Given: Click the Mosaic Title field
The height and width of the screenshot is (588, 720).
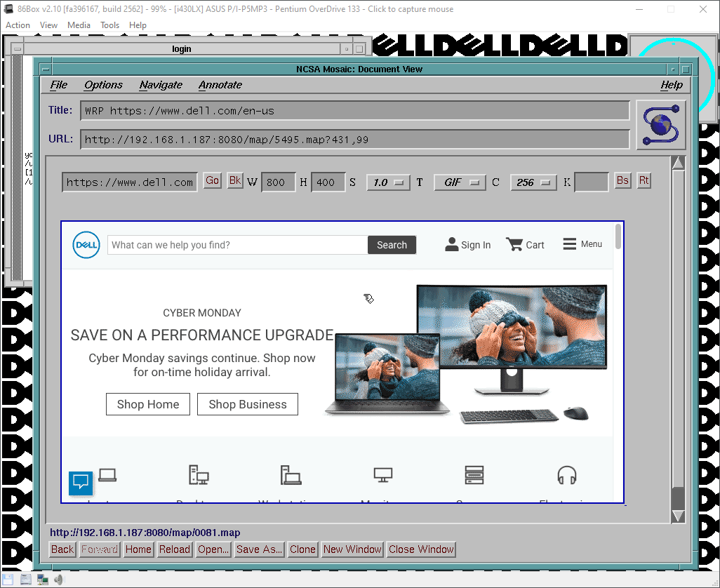Looking at the screenshot, I should pyautogui.click(x=355, y=111).
